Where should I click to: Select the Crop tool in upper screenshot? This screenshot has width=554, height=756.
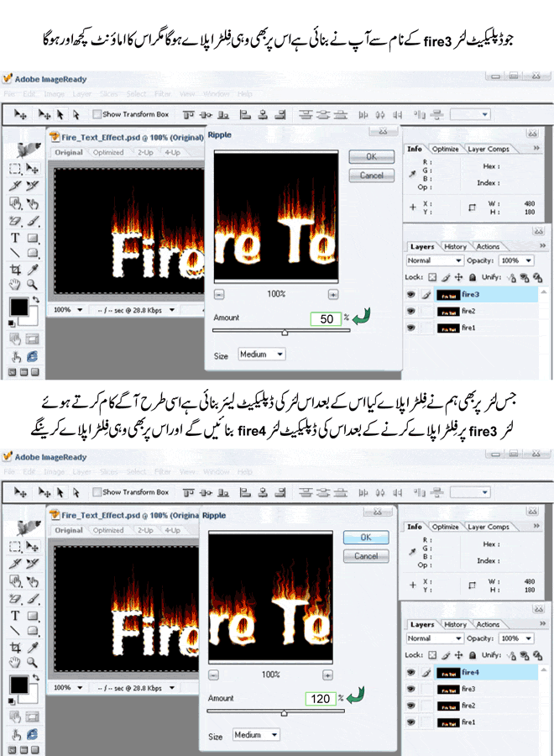click(15, 269)
